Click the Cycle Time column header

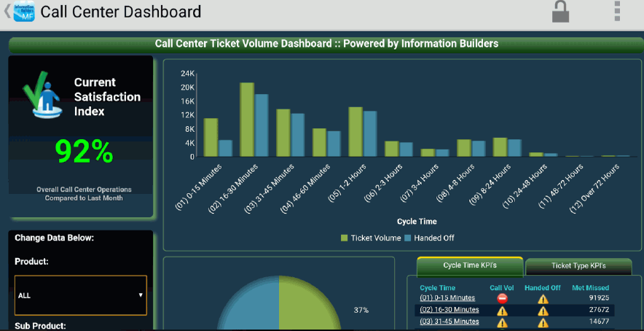coord(437,288)
